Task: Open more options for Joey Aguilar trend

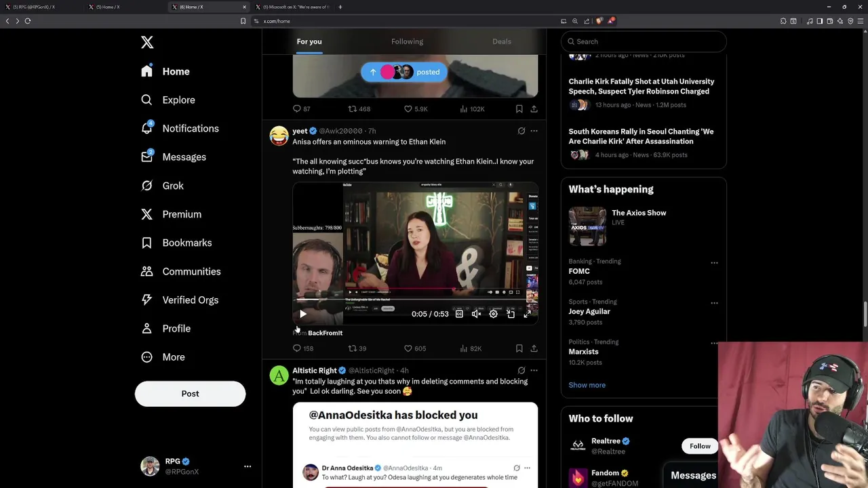Action: coord(714,303)
